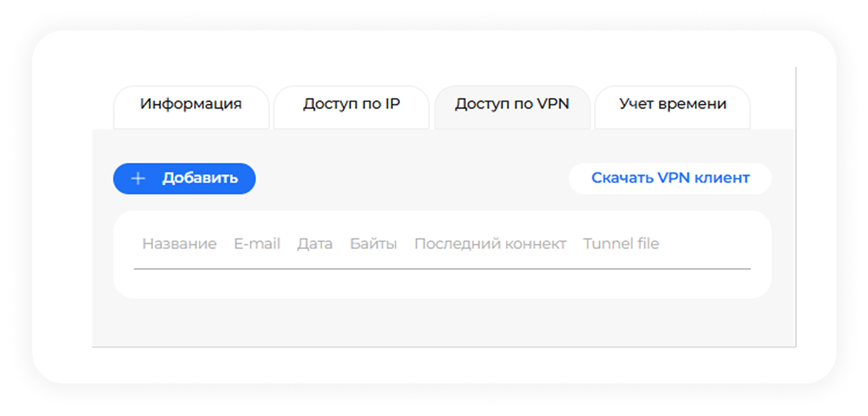Image resolution: width=868 pixels, height=416 pixels.
Task: Click the white area left of Информация tab
Action: coord(102,105)
